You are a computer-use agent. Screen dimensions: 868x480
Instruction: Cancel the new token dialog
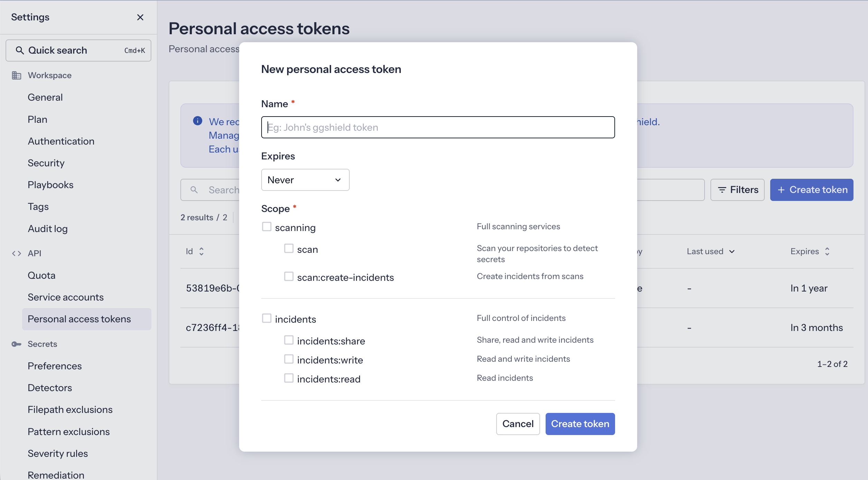point(518,424)
